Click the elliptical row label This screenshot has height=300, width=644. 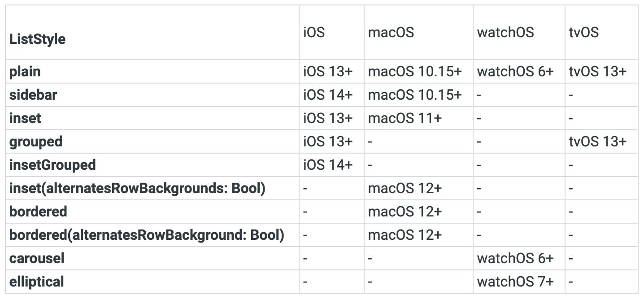pos(36,282)
